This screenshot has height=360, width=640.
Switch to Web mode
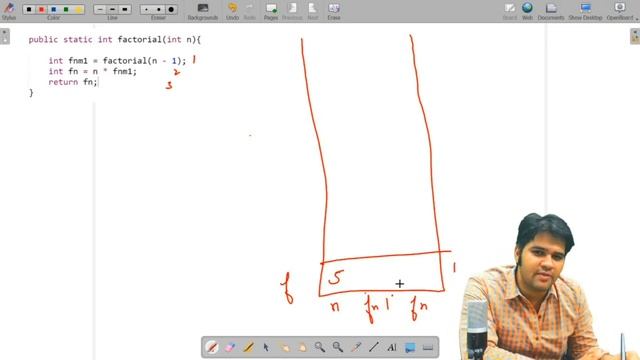(527, 11)
